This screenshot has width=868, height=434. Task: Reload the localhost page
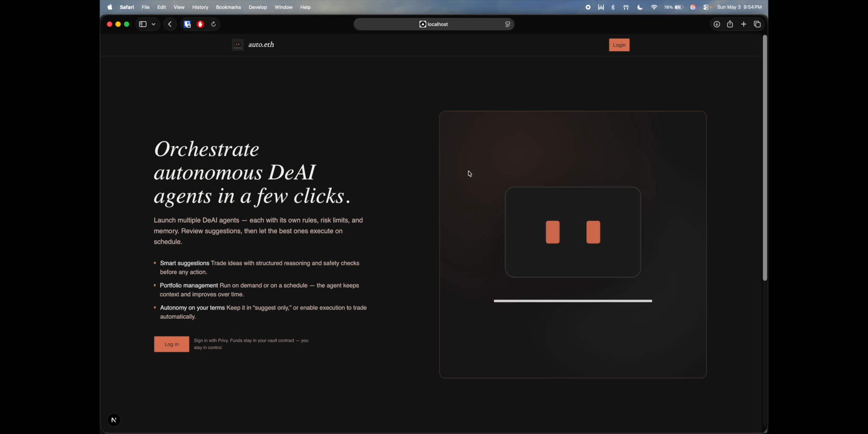click(x=214, y=24)
